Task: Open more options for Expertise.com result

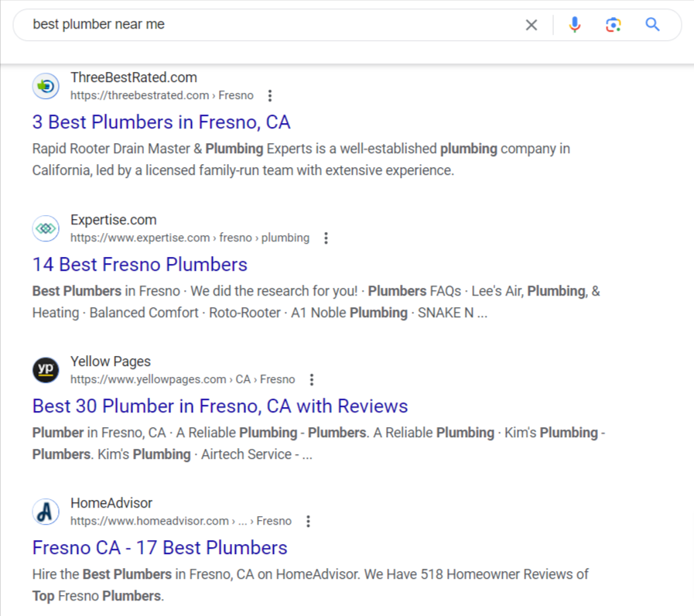Action: click(x=326, y=238)
